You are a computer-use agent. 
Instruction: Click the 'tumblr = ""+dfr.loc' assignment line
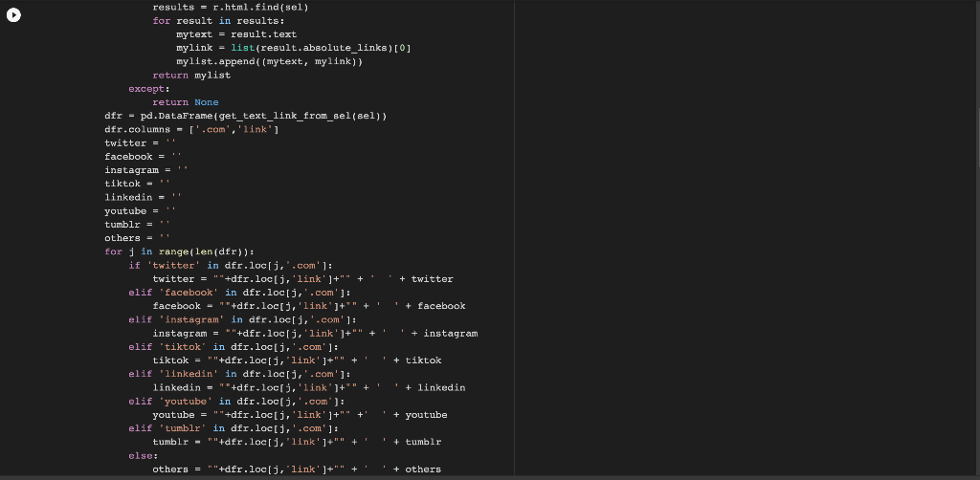coord(297,442)
